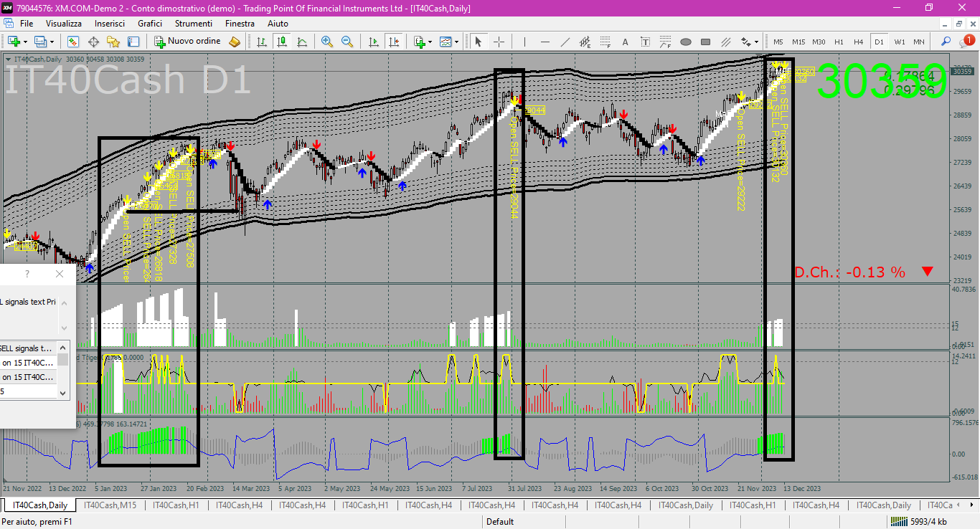Select the vertical line drawing tool

pos(524,42)
